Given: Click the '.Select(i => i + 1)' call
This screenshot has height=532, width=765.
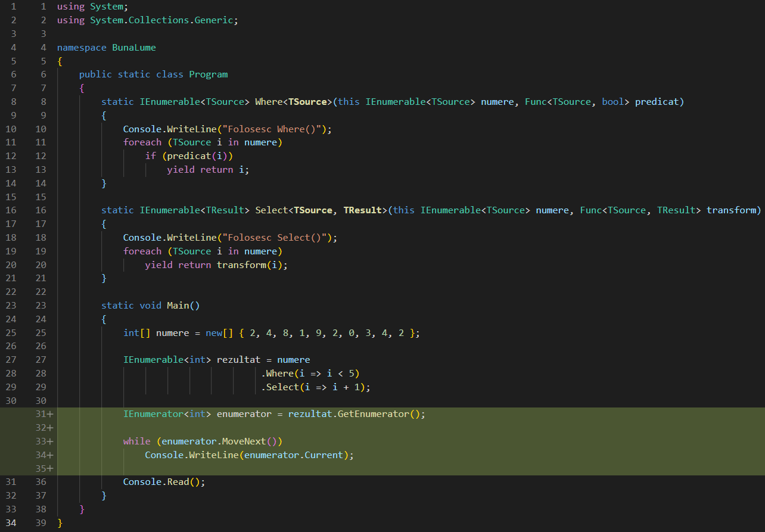Looking at the screenshot, I should [315, 387].
